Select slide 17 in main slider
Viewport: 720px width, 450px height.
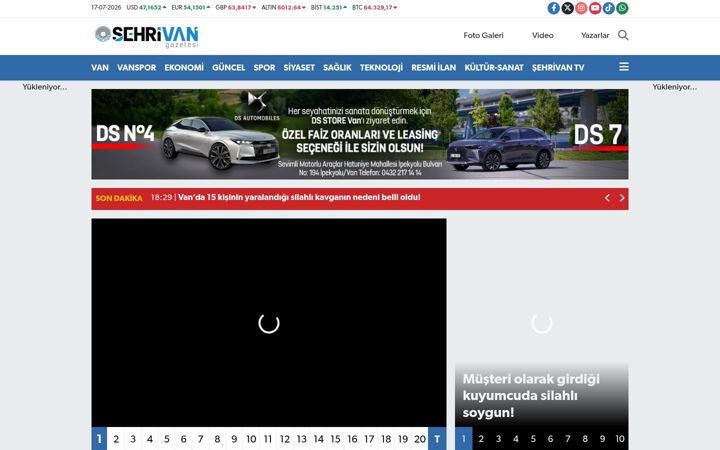tap(369, 439)
